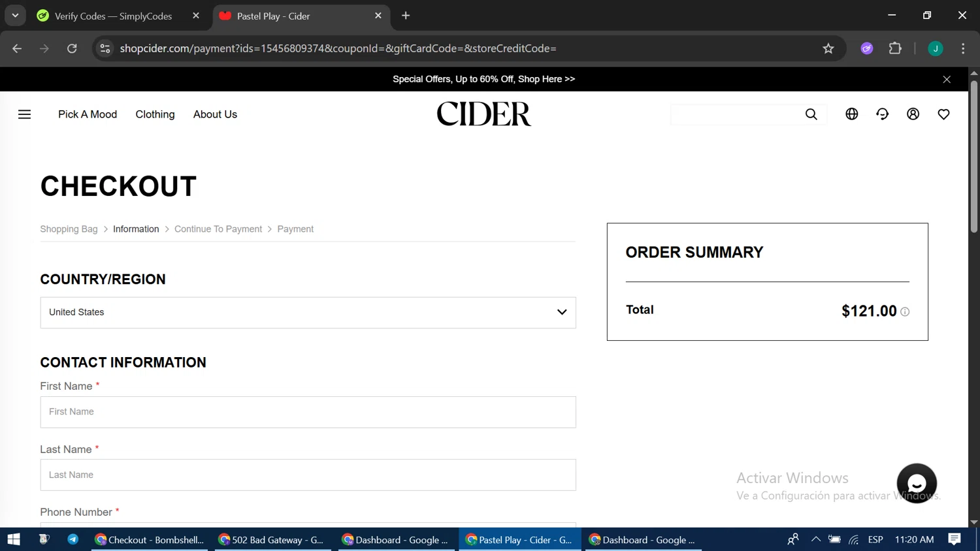Click the purple extension icon

click(x=867, y=48)
